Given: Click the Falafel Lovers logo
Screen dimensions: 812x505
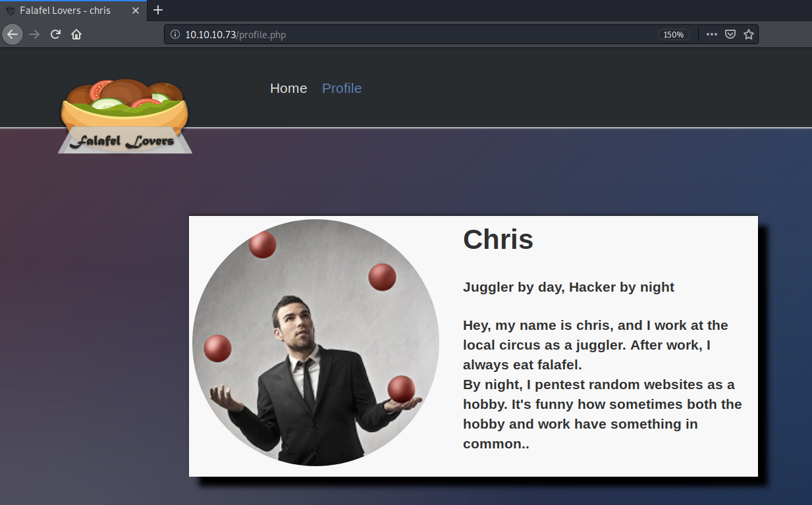Looking at the screenshot, I should [x=124, y=117].
